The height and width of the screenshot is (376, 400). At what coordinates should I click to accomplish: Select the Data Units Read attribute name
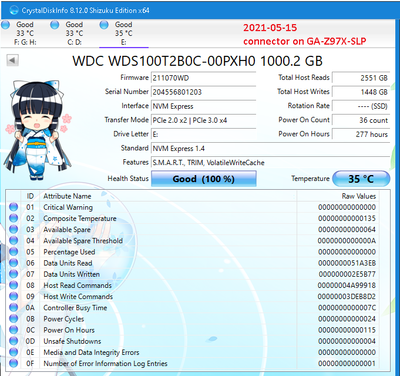(x=68, y=263)
